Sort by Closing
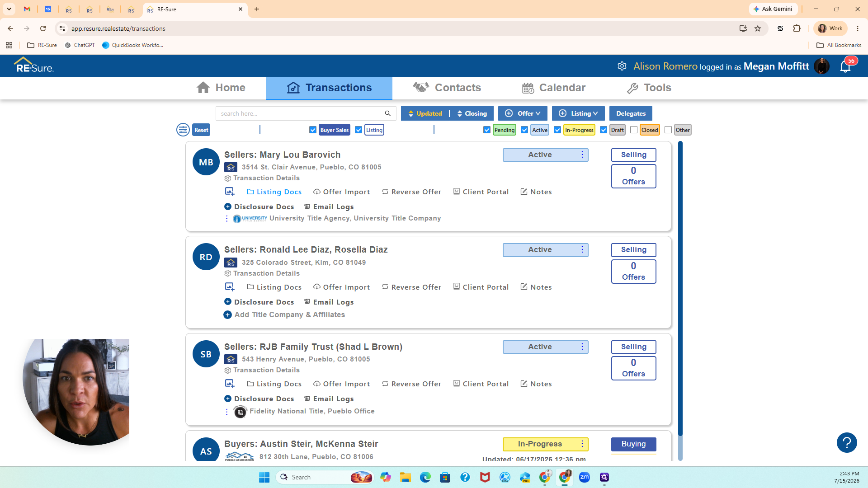Viewport: 868px width, 488px height. [x=472, y=113]
